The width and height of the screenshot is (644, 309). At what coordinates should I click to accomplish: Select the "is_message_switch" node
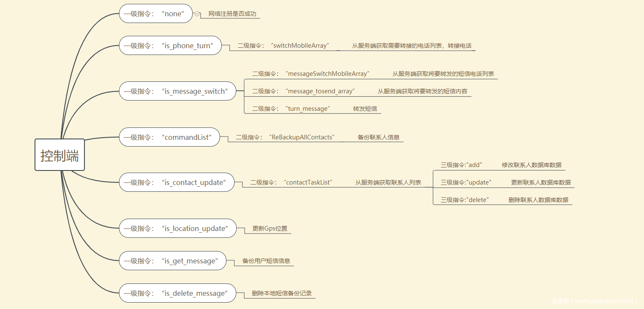[x=177, y=91]
